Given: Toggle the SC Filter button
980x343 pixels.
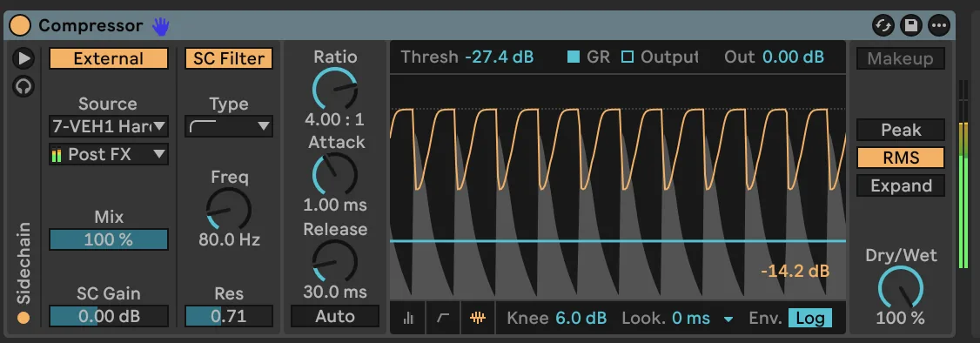Looking at the screenshot, I should tap(229, 58).
